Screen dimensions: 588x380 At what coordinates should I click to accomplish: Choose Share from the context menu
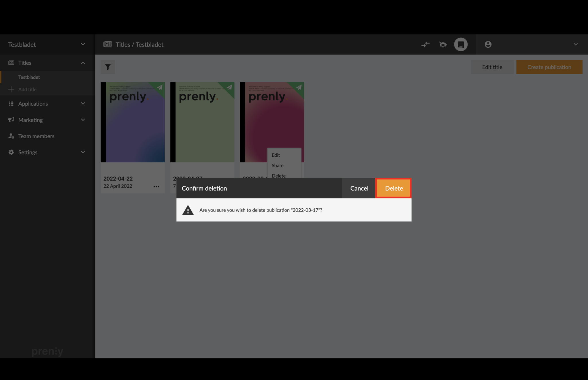coord(277,165)
